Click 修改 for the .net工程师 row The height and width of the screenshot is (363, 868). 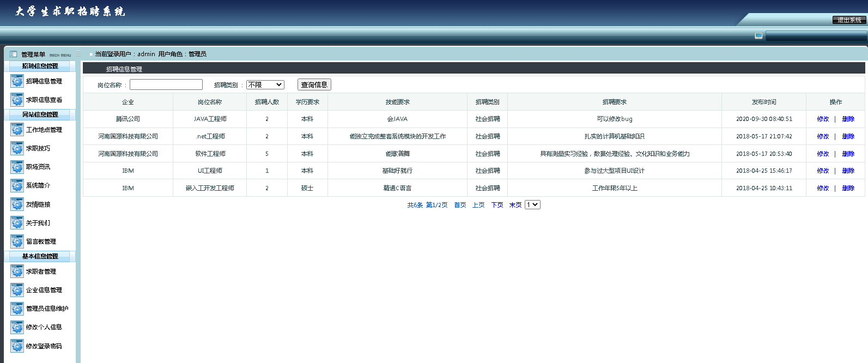click(x=823, y=136)
